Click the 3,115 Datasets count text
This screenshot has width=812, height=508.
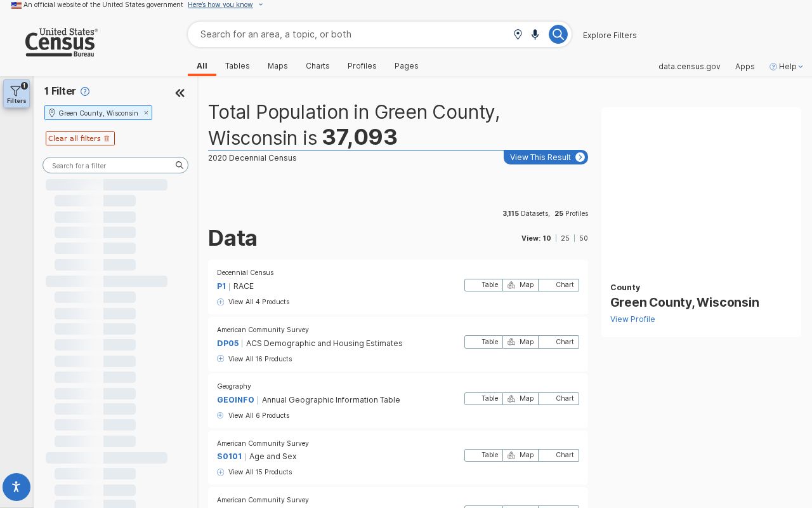coord(526,214)
